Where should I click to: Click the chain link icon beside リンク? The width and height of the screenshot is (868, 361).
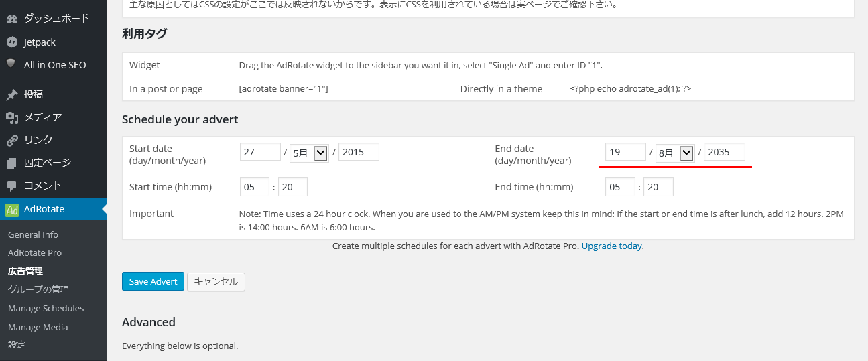tap(12, 140)
